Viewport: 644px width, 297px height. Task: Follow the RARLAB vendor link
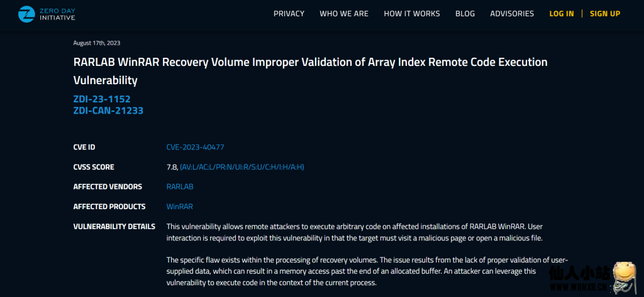(179, 186)
